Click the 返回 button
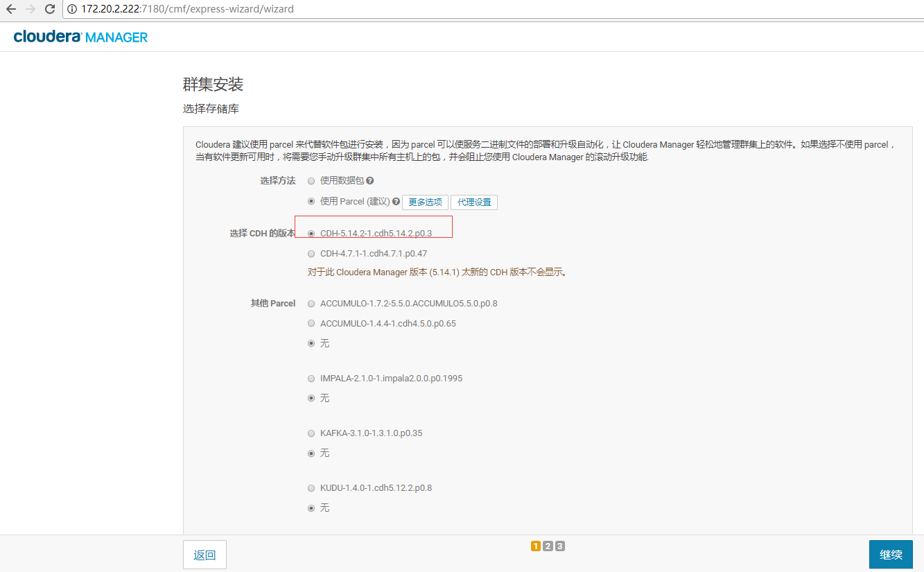Screen dimensions: 924x572 (204, 555)
